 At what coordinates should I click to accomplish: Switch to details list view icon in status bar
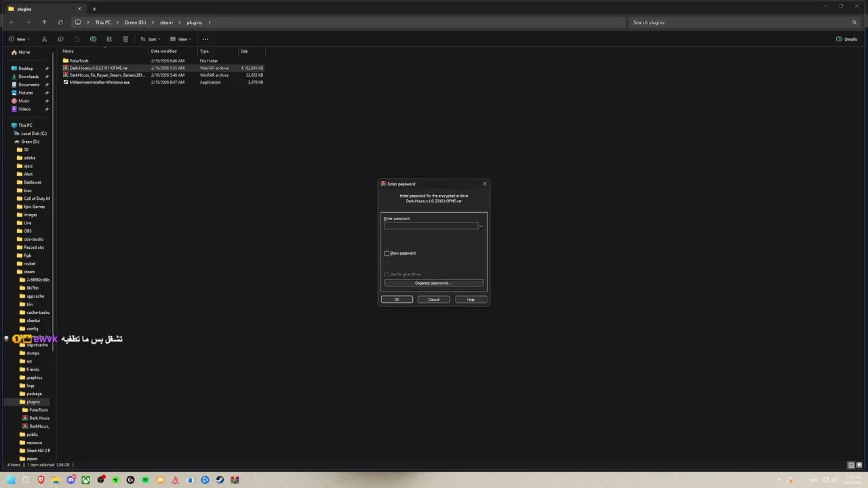coord(851,465)
